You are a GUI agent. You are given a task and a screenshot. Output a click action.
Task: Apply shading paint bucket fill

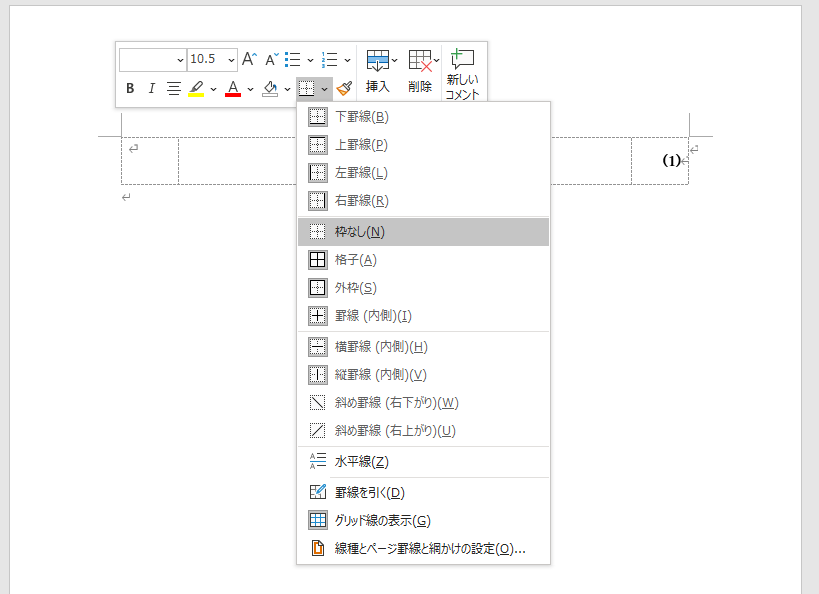click(x=270, y=88)
